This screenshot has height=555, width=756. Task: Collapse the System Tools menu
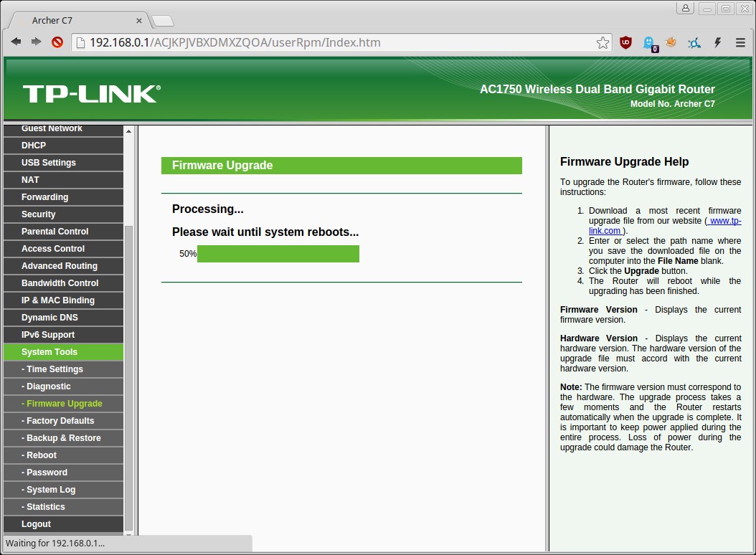pyautogui.click(x=64, y=352)
